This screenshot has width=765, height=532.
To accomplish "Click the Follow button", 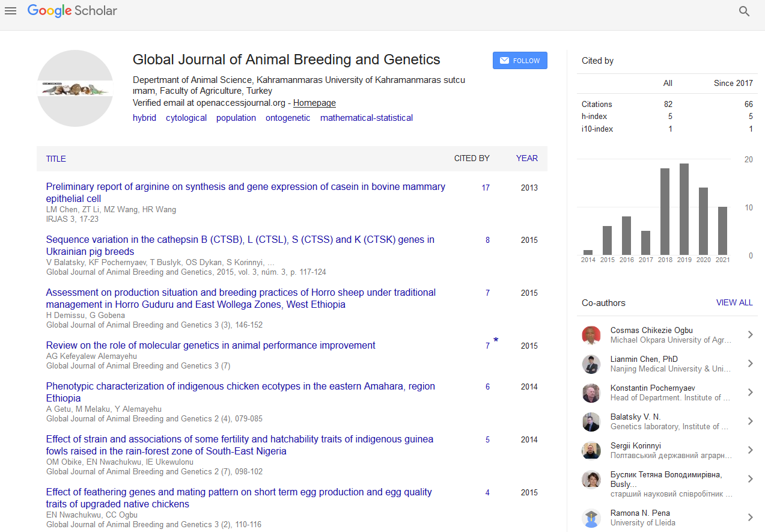I will 520,61.
